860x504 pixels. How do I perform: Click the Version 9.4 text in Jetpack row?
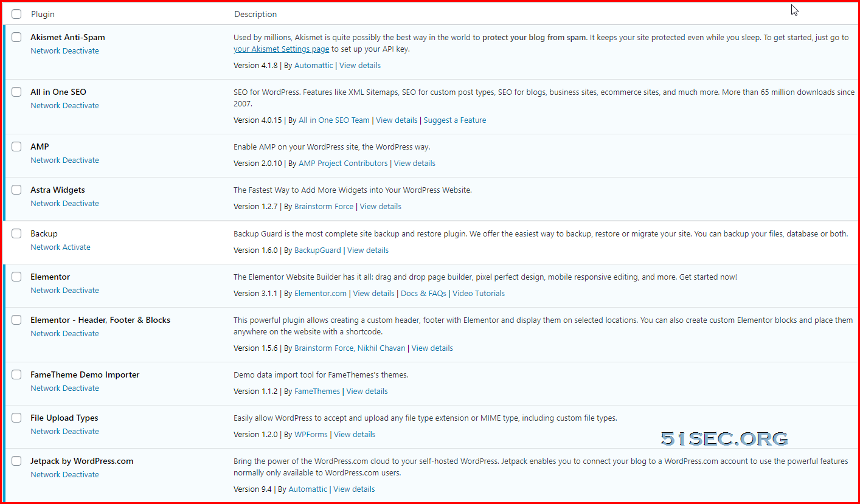click(252, 489)
